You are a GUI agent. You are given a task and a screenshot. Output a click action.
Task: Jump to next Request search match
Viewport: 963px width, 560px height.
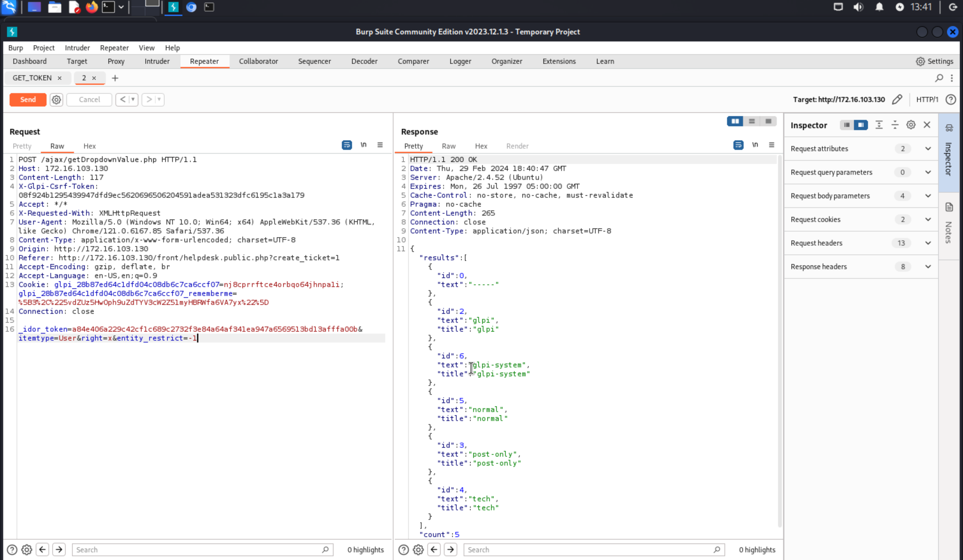pyautogui.click(x=59, y=550)
